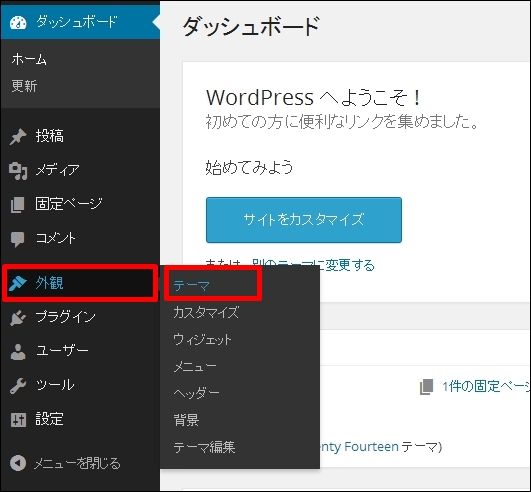Open the ユーザー menu

click(80, 351)
